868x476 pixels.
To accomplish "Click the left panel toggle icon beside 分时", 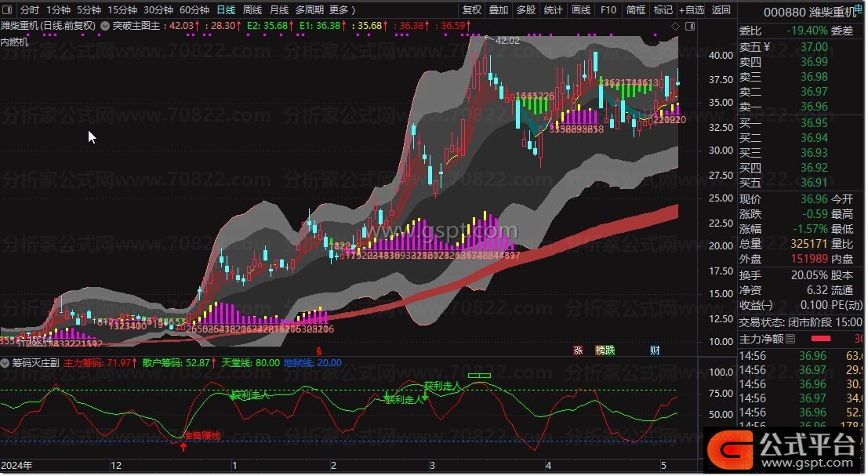I will pos(8,10).
